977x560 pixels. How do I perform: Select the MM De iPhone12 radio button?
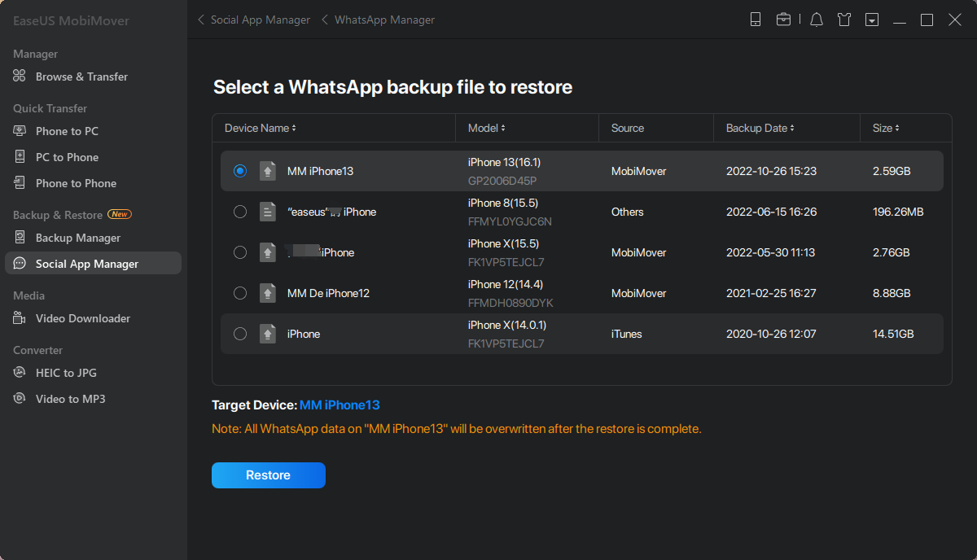pyautogui.click(x=239, y=293)
